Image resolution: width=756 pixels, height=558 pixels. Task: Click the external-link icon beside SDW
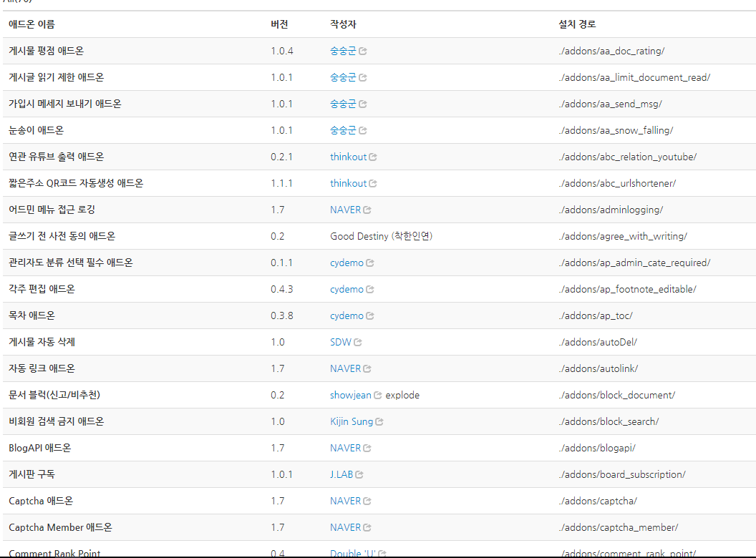pyautogui.click(x=358, y=343)
